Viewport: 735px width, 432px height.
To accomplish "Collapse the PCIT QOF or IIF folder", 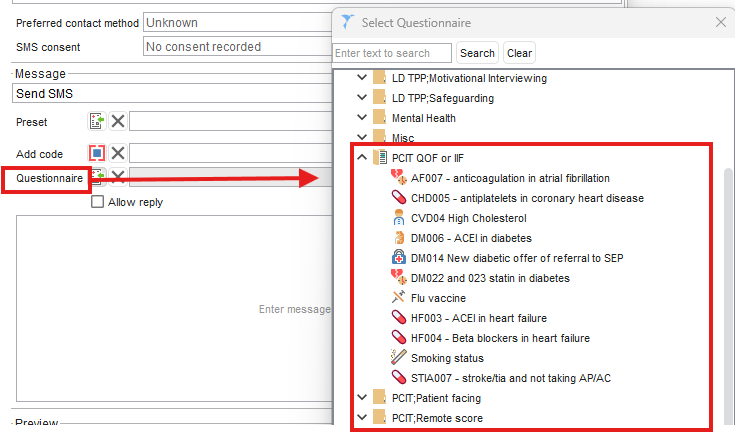I will pyautogui.click(x=361, y=158).
